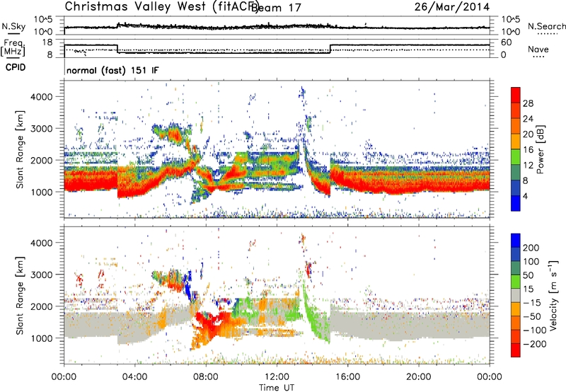
Task: Click the red bottom segment of Velocity colorbar
Action: pos(516,350)
